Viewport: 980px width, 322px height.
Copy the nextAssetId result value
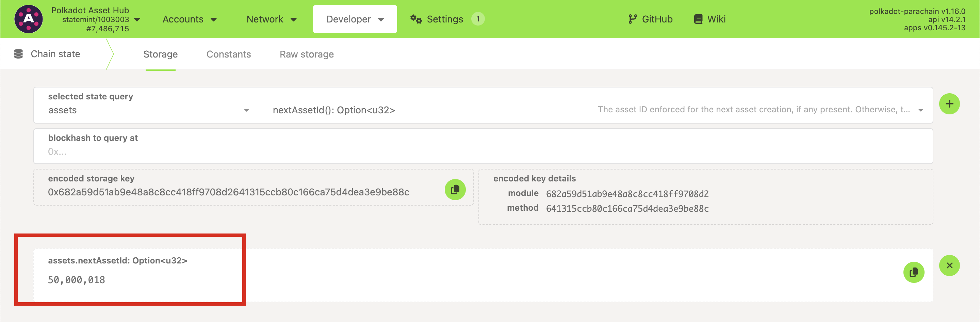[913, 272]
